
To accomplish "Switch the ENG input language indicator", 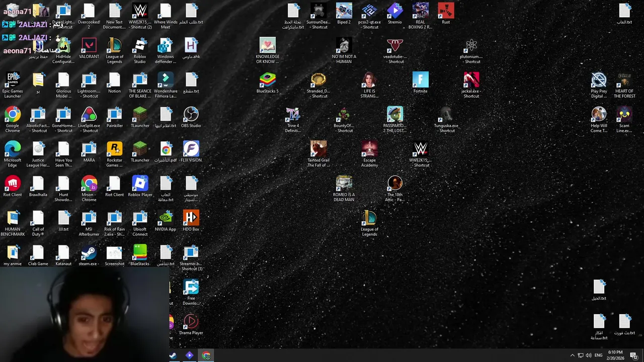I will tap(598, 355).
